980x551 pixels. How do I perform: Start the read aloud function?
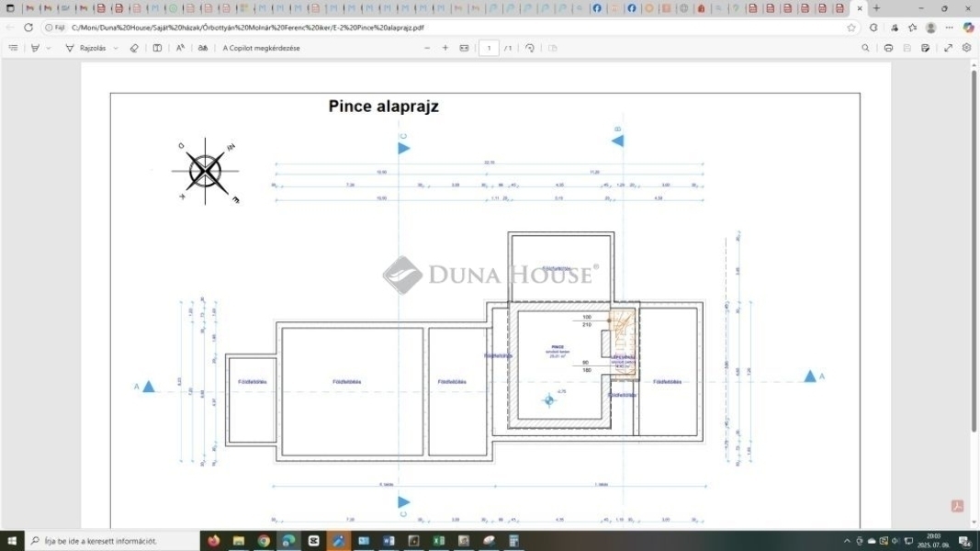pyautogui.click(x=180, y=48)
